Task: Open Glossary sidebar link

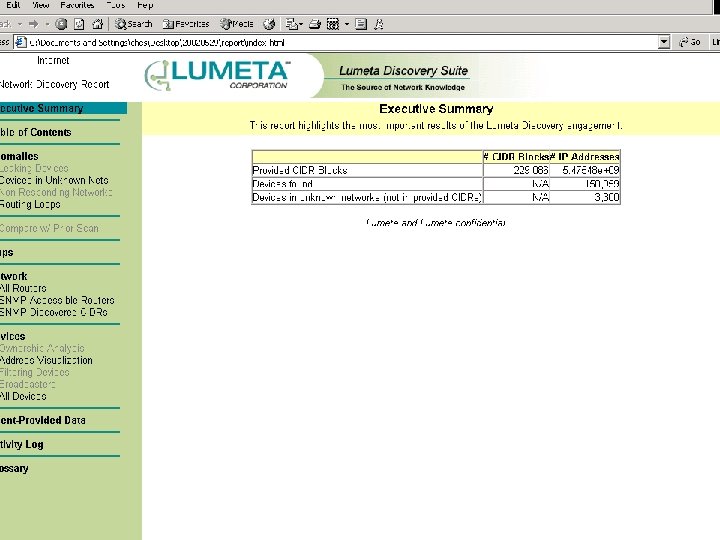Action: (14, 468)
